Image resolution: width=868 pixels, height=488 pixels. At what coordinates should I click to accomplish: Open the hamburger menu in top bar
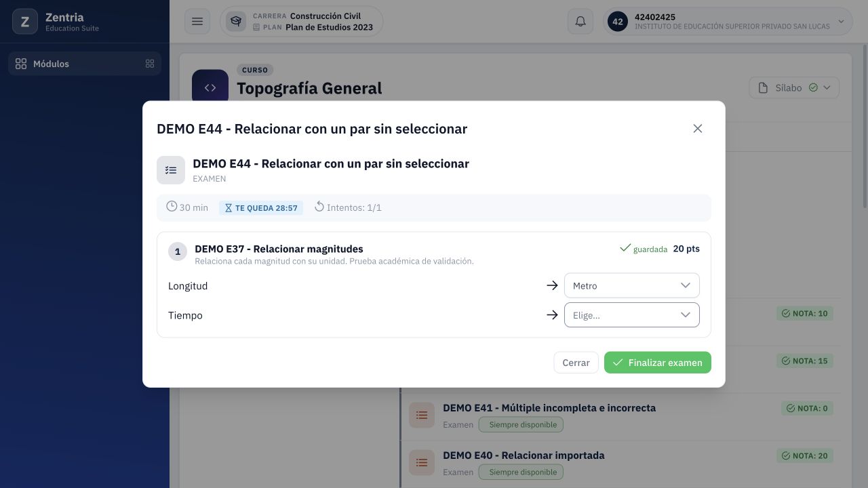click(197, 22)
